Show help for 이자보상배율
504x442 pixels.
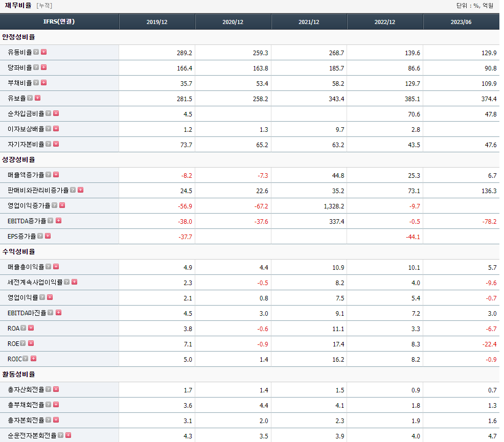tap(48, 129)
